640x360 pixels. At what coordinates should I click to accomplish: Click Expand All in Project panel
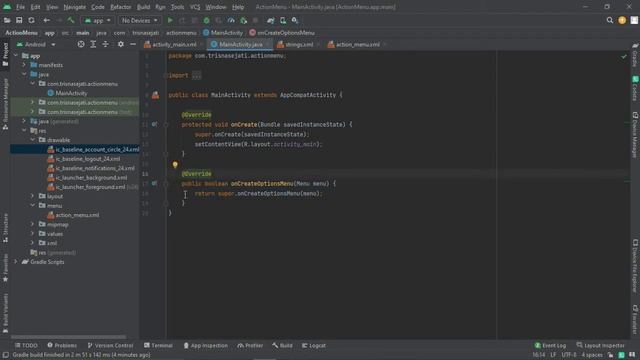(93, 44)
